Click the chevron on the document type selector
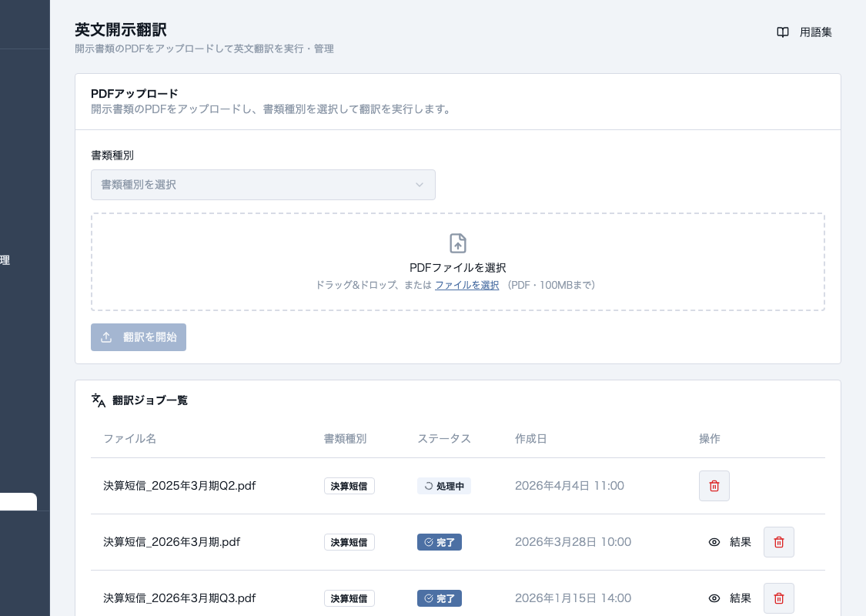 (420, 185)
